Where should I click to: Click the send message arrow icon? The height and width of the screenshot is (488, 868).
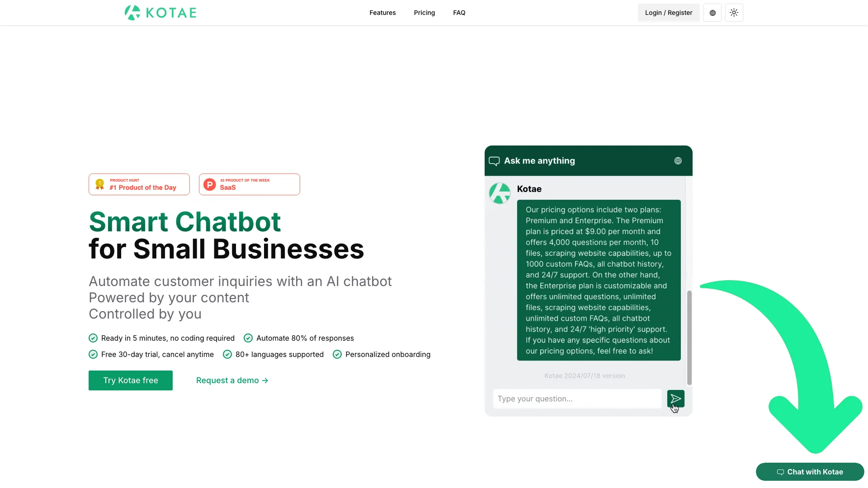tap(675, 399)
